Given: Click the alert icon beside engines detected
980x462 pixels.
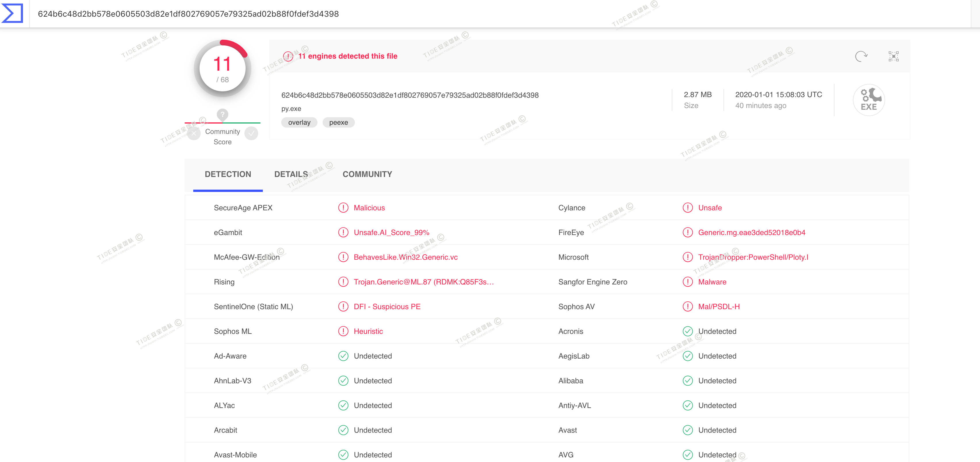Looking at the screenshot, I should pos(288,56).
